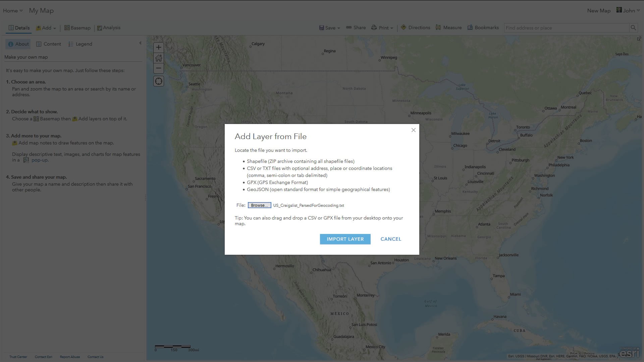Expand the Save dropdown
This screenshot has width=644, height=362.
(330, 28)
